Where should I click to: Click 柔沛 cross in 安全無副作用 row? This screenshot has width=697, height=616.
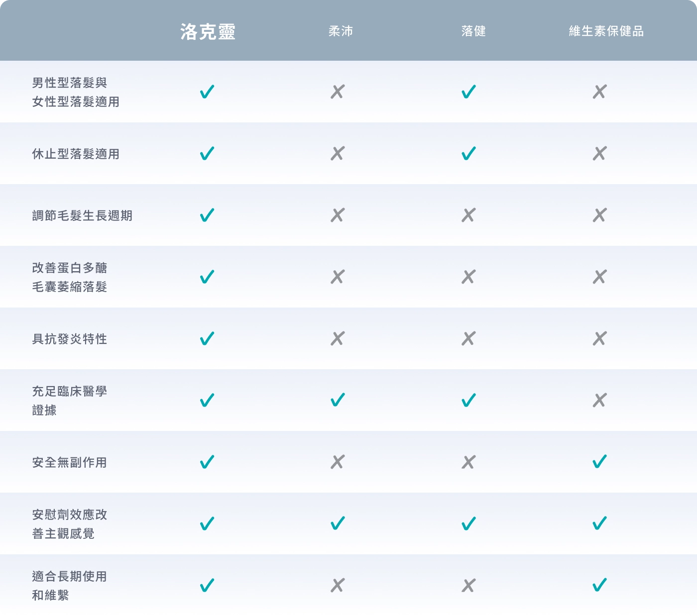[x=338, y=462]
